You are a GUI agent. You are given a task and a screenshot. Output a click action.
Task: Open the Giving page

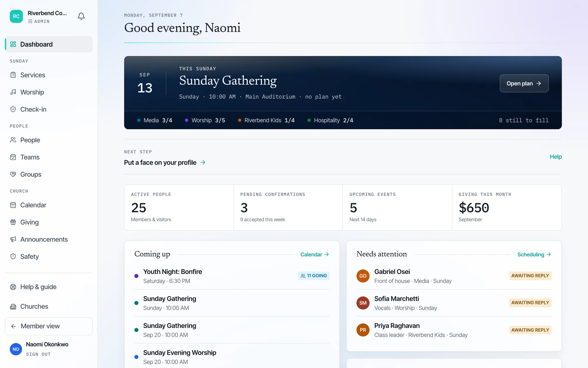49,222
